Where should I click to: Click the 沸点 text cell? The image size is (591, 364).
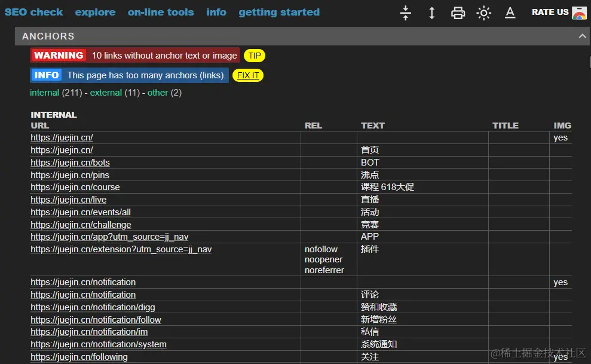(x=370, y=175)
